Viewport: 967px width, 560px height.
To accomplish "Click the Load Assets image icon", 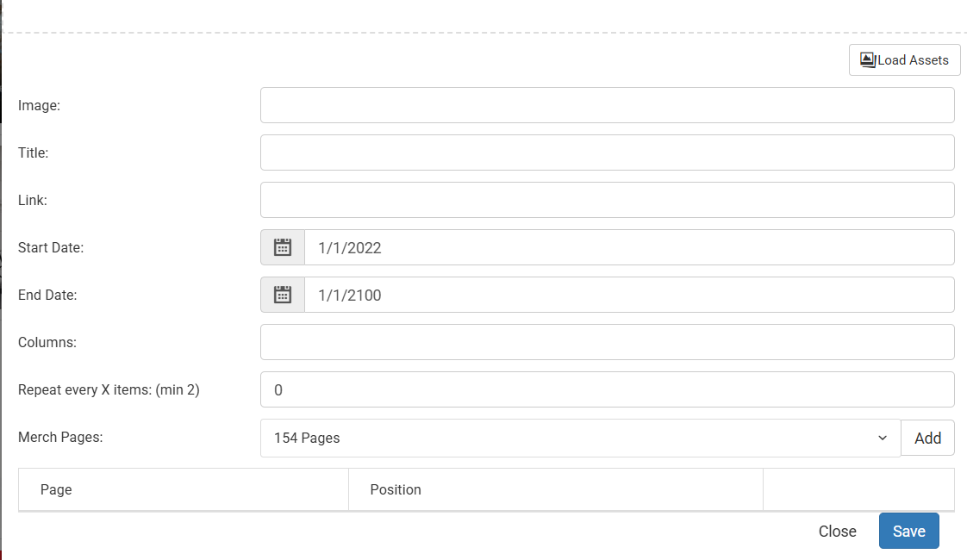I will (868, 59).
